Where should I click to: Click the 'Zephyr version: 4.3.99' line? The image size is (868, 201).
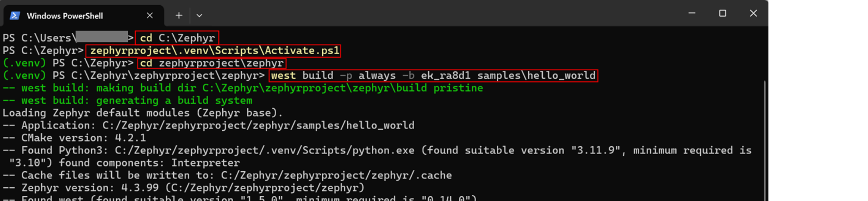tap(184, 188)
